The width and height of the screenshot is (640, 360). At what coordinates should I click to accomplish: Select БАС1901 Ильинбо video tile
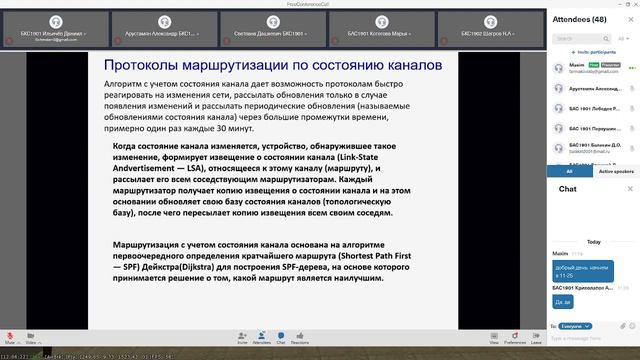56,29
